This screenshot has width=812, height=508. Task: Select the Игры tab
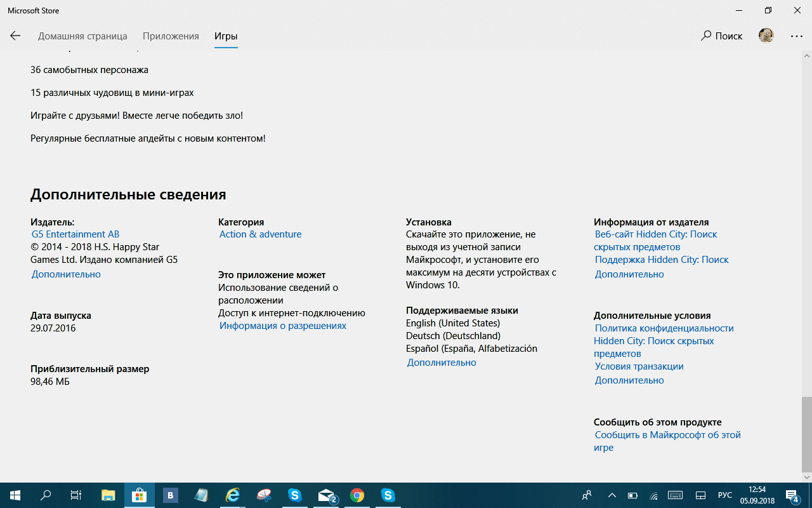226,36
